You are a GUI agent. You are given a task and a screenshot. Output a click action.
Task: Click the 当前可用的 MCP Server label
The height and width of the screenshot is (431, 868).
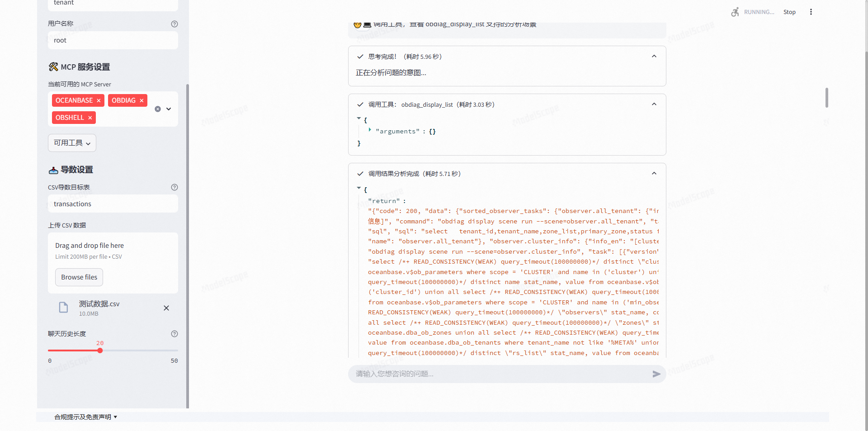pos(80,84)
